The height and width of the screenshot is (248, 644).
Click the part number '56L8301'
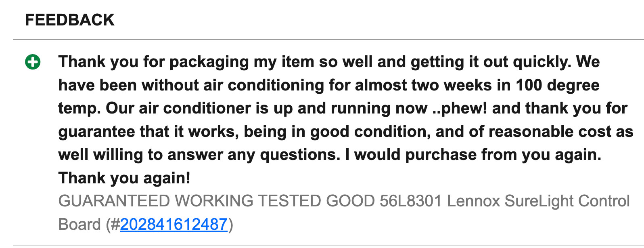pyautogui.click(x=411, y=201)
